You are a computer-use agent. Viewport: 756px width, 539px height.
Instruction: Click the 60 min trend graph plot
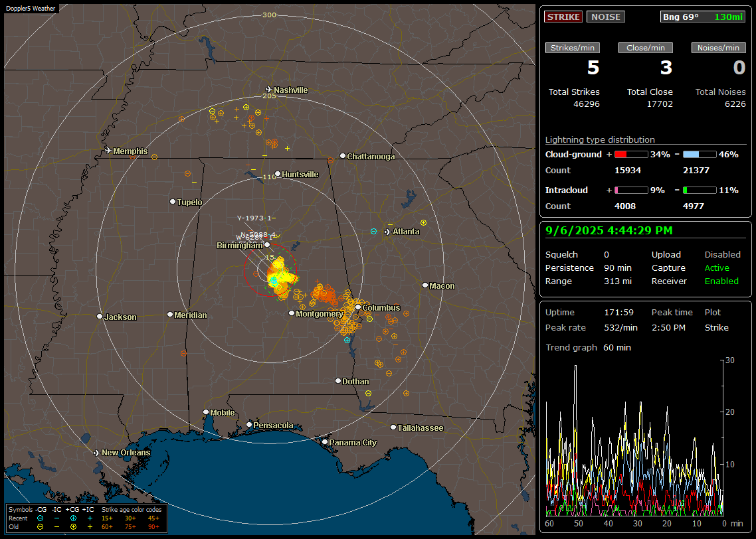[x=634, y=438]
